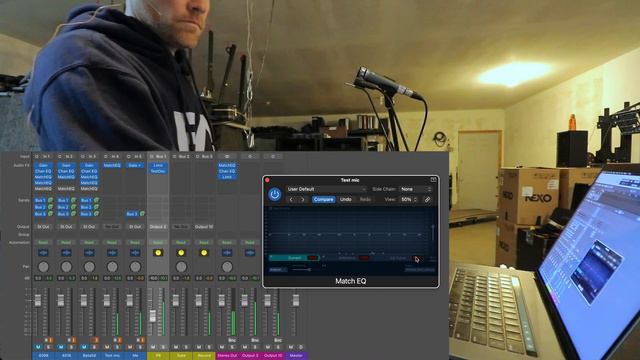Click Undo in Match EQ header
Image resolution: width=640 pixels, height=360 pixels.
(x=346, y=200)
